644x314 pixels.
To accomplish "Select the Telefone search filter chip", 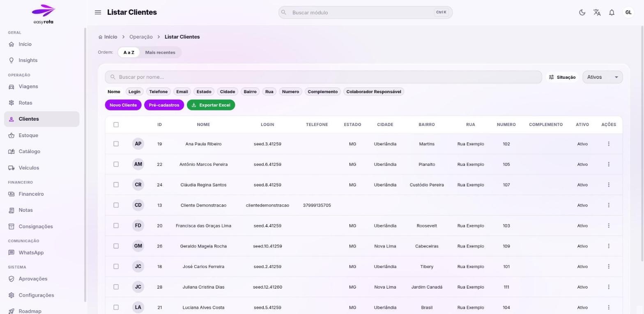I will 158,92.
